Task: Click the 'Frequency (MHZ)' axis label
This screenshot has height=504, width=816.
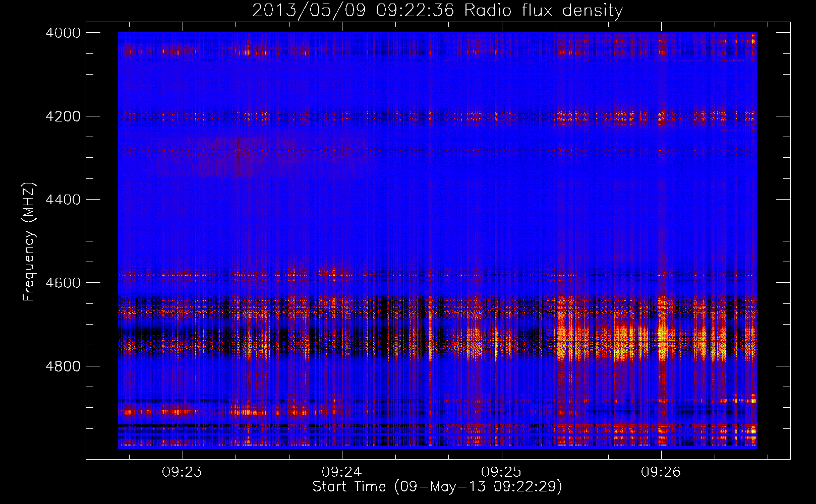Action: click(x=29, y=242)
